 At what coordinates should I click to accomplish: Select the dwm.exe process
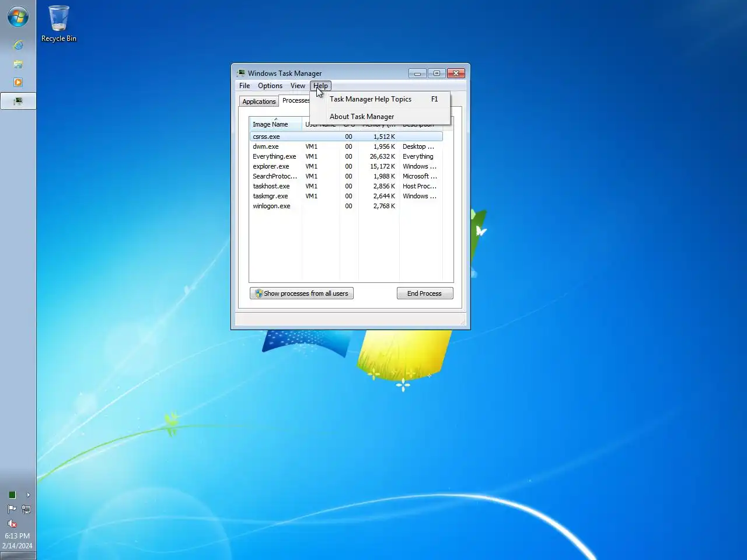pyautogui.click(x=346, y=146)
